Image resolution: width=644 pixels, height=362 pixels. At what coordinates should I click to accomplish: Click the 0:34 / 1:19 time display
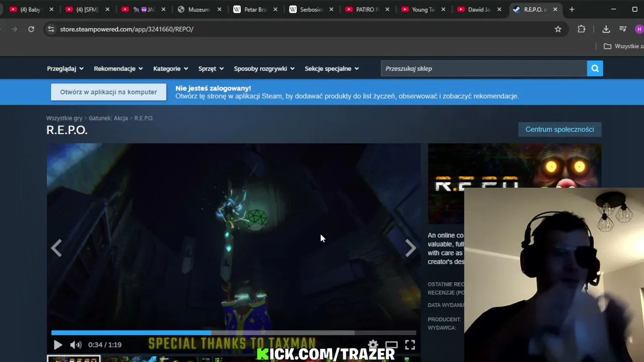(105, 344)
